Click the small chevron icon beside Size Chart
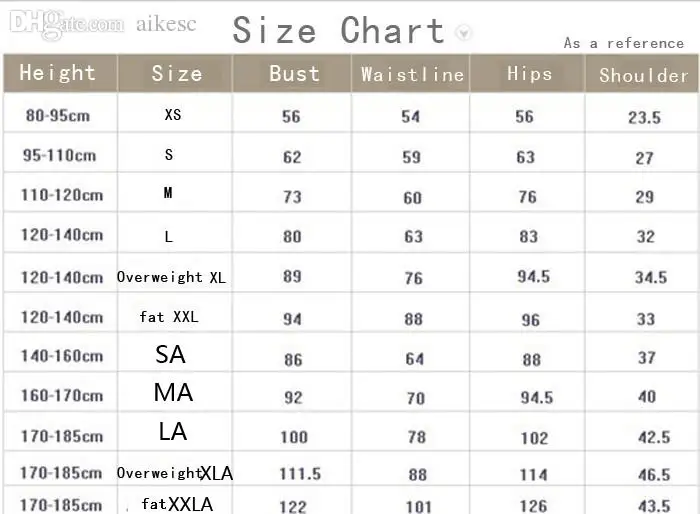Image resolution: width=700 pixels, height=514 pixels. 463,33
